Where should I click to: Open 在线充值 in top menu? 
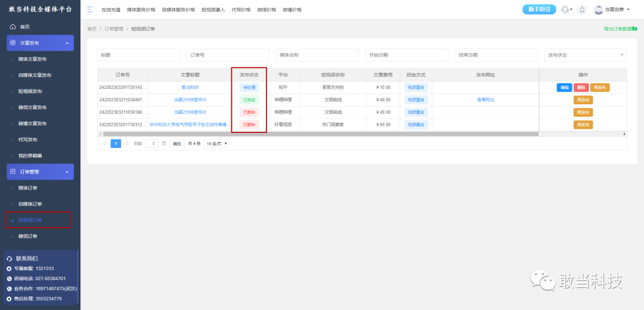click(111, 10)
